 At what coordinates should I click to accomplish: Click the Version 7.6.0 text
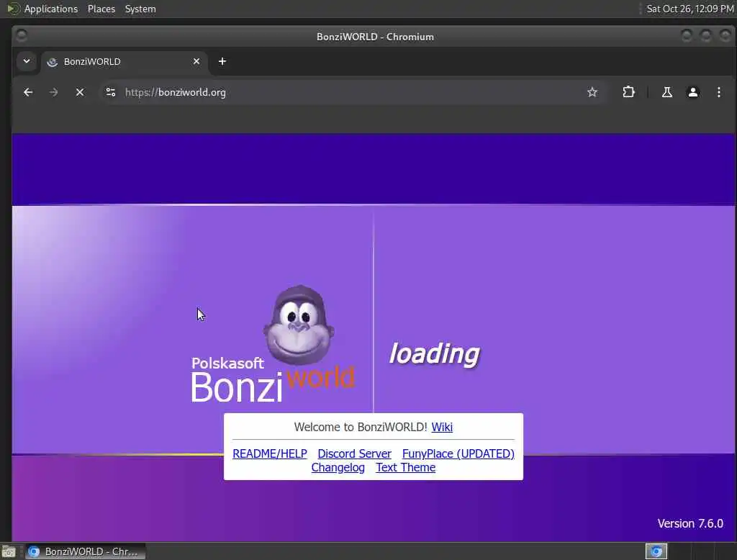point(690,523)
